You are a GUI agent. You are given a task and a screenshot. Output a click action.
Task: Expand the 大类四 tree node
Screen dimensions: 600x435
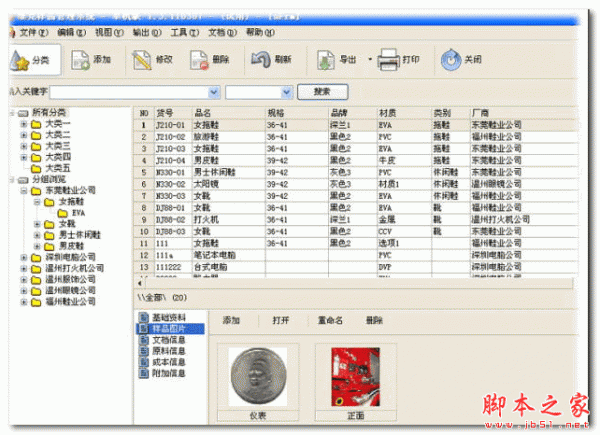pyautogui.click(x=24, y=157)
